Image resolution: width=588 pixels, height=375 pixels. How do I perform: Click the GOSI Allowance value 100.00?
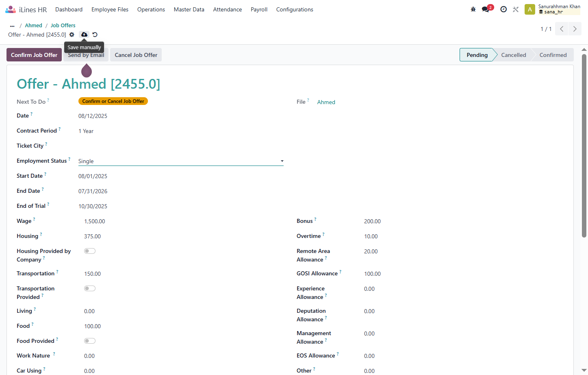click(373, 274)
